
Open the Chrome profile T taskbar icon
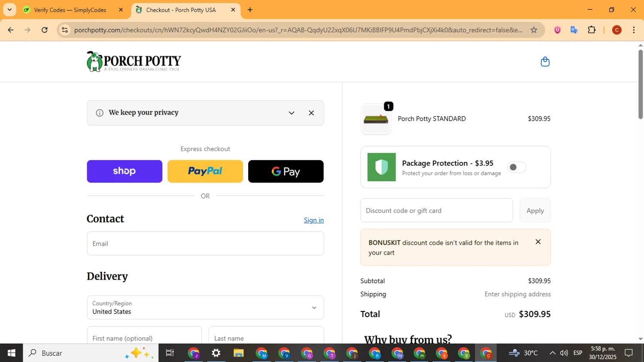pyautogui.click(x=329, y=353)
